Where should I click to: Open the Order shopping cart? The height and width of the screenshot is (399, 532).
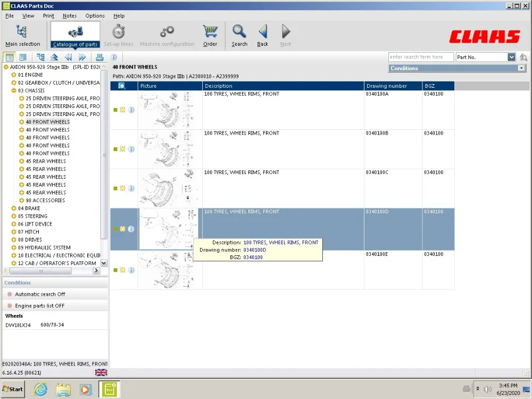click(210, 35)
